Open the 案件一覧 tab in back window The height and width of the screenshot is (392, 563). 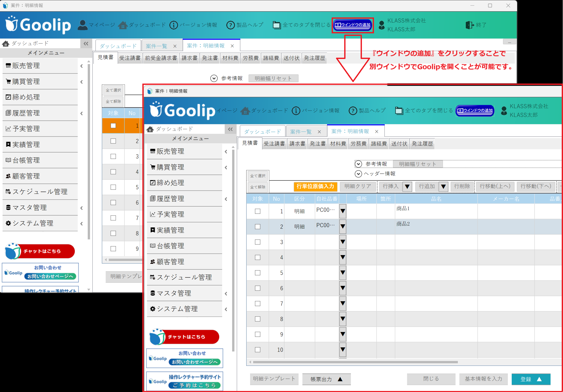(x=156, y=46)
